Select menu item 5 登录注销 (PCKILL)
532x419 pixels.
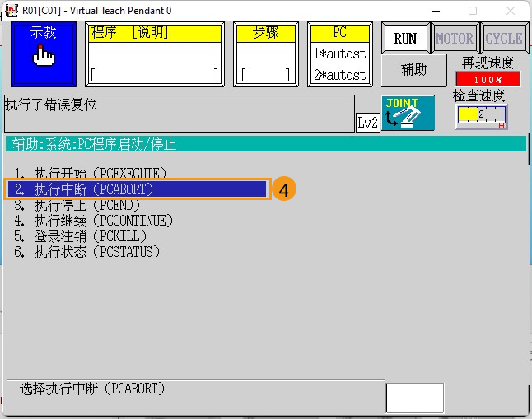81,236
